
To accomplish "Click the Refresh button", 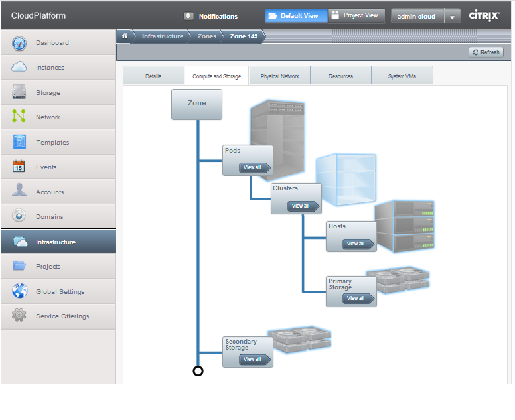I will [x=486, y=52].
